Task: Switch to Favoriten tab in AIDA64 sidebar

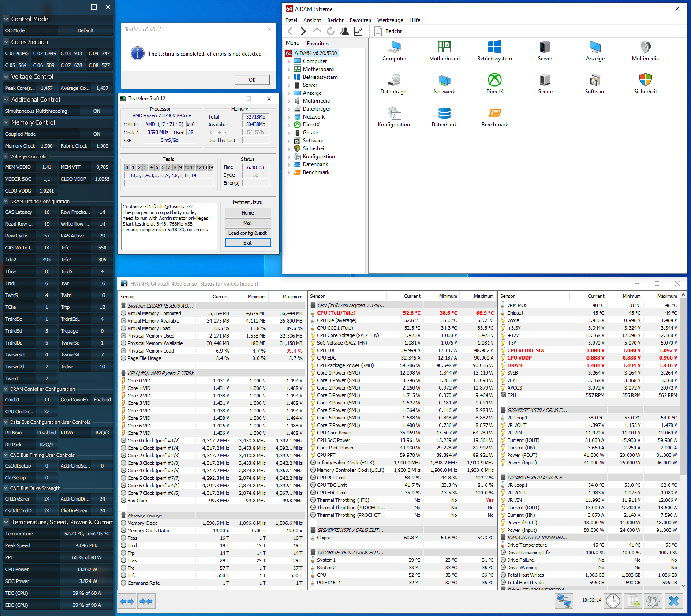Action: point(317,44)
